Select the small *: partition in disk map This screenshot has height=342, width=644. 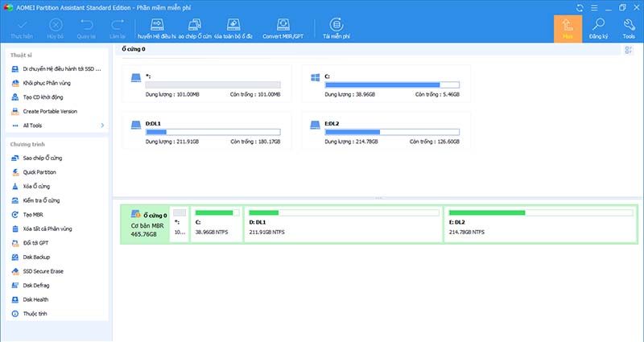pyautogui.click(x=179, y=225)
